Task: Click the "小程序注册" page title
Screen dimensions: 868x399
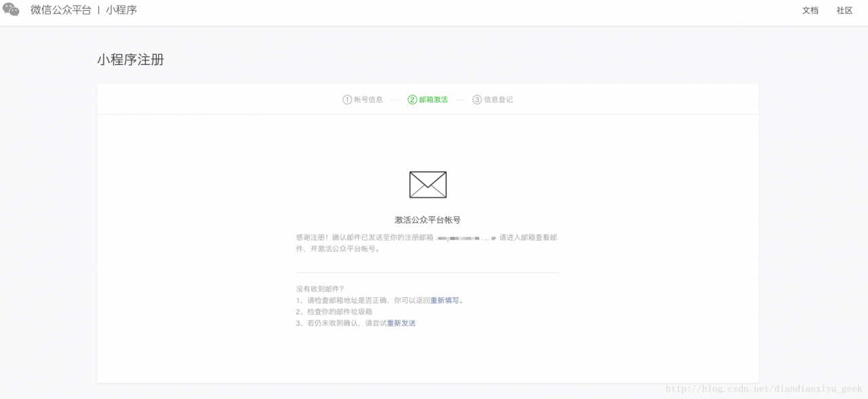Action: (x=130, y=60)
